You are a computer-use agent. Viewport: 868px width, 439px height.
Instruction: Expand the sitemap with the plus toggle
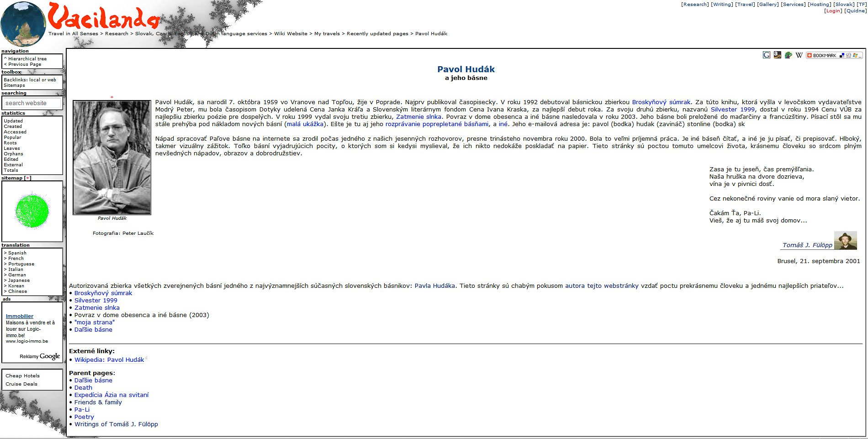(x=28, y=178)
